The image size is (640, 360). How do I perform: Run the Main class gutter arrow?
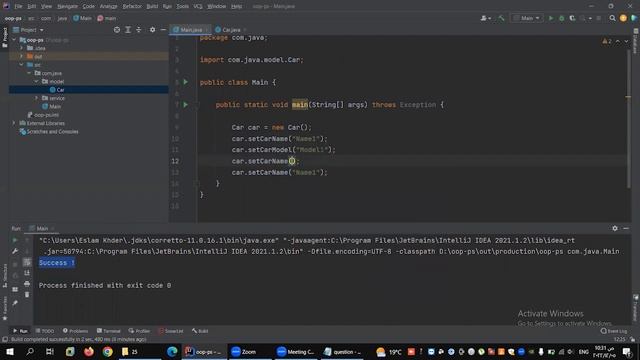click(x=186, y=82)
